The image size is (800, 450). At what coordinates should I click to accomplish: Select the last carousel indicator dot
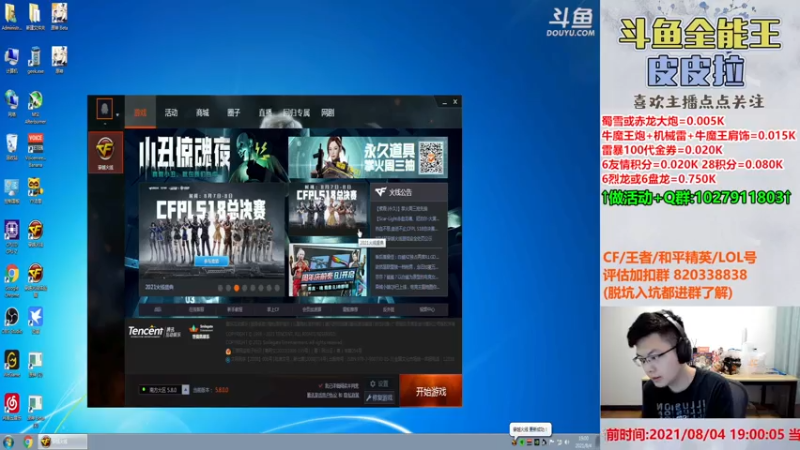tap(277, 288)
